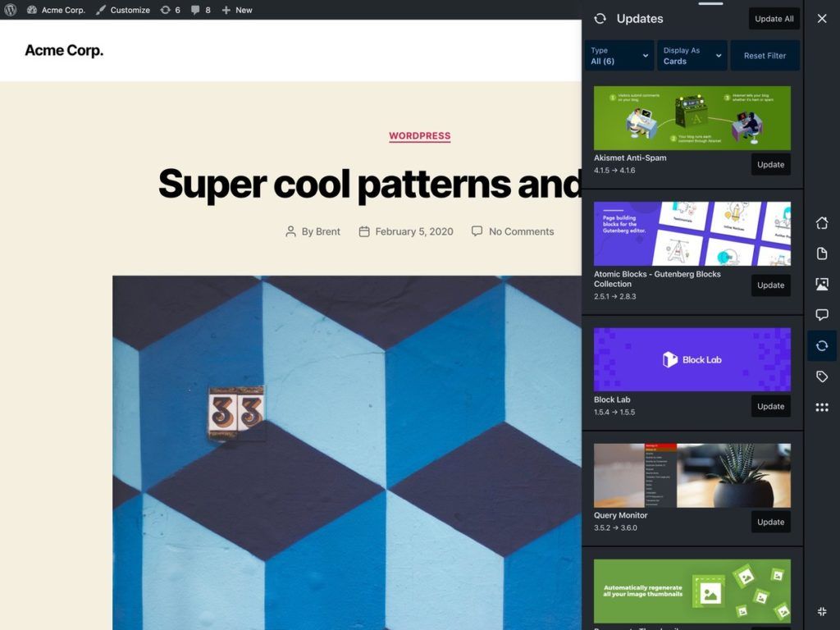Update the Akismet Anti-Spam plugin
This screenshot has height=630, width=840.
[x=770, y=164]
